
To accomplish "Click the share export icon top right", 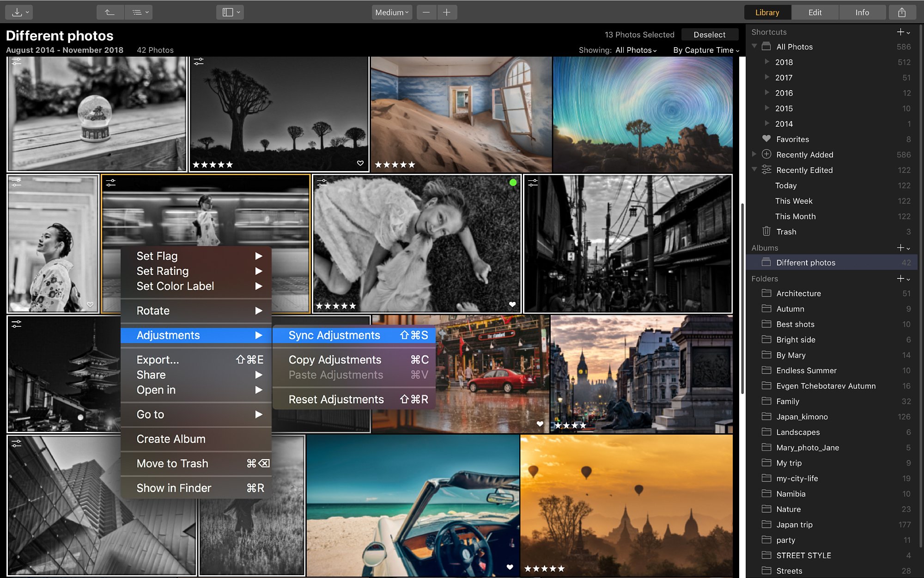I will [901, 12].
